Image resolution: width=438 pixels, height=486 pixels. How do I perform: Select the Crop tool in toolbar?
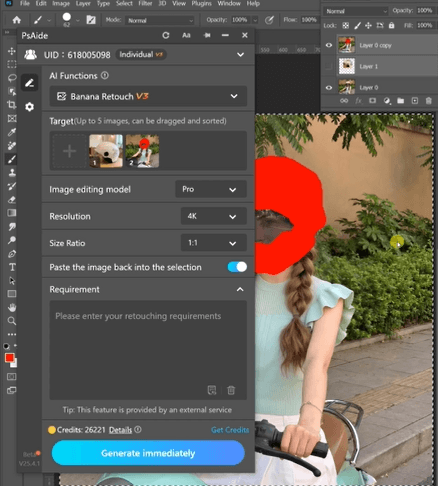point(12,105)
